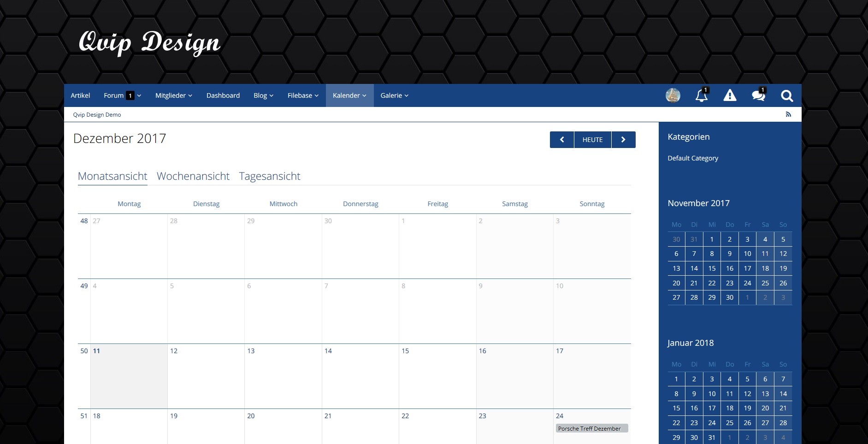The image size is (868, 444).
Task: Open the search magnifier icon
Action: tap(787, 95)
